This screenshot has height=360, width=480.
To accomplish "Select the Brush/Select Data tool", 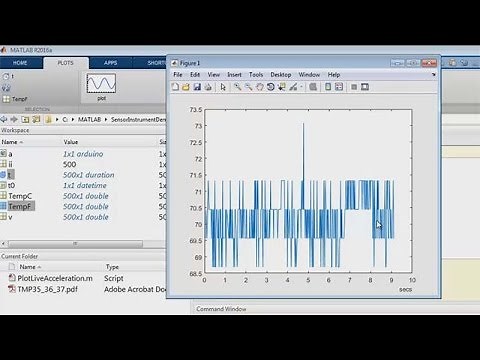I will point(293,87).
